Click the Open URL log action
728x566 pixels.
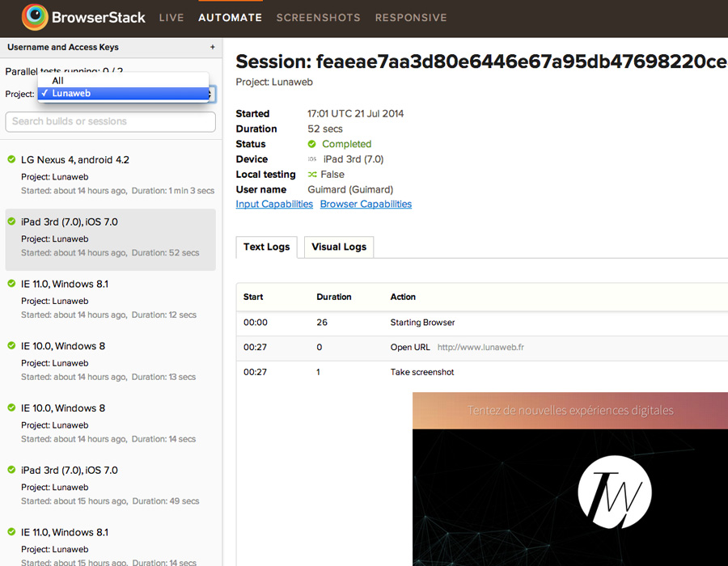click(410, 347)
